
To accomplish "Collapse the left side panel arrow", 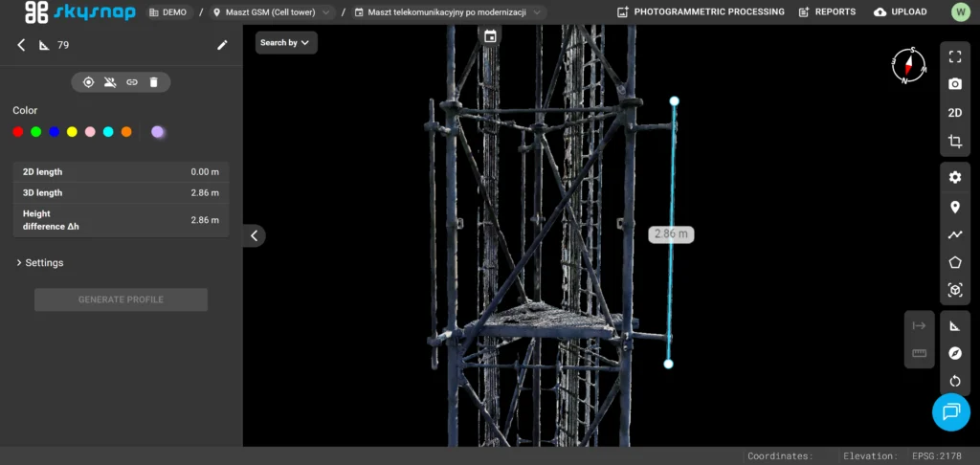I will click(255, 235).
